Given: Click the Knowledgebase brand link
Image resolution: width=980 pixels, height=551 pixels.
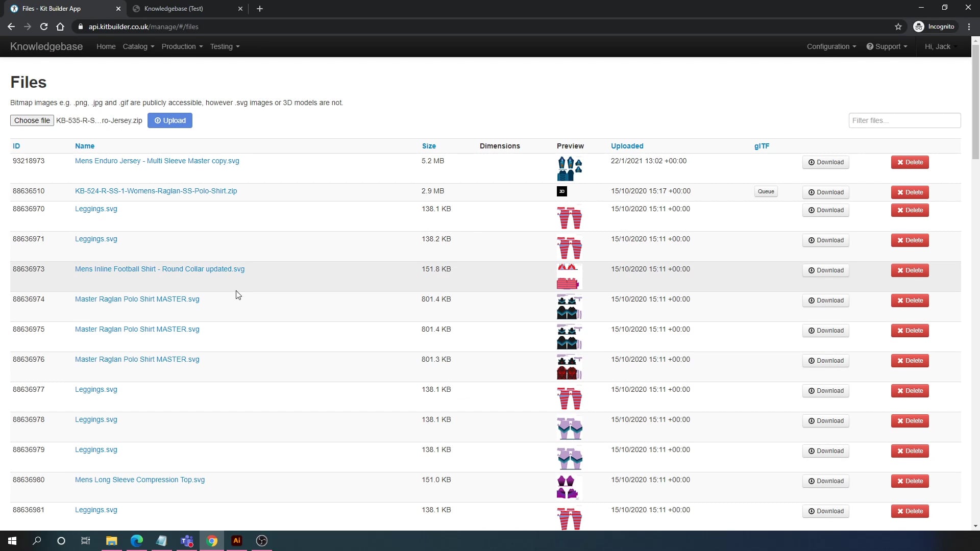Looking at the screenshot, I should [46, 46].
